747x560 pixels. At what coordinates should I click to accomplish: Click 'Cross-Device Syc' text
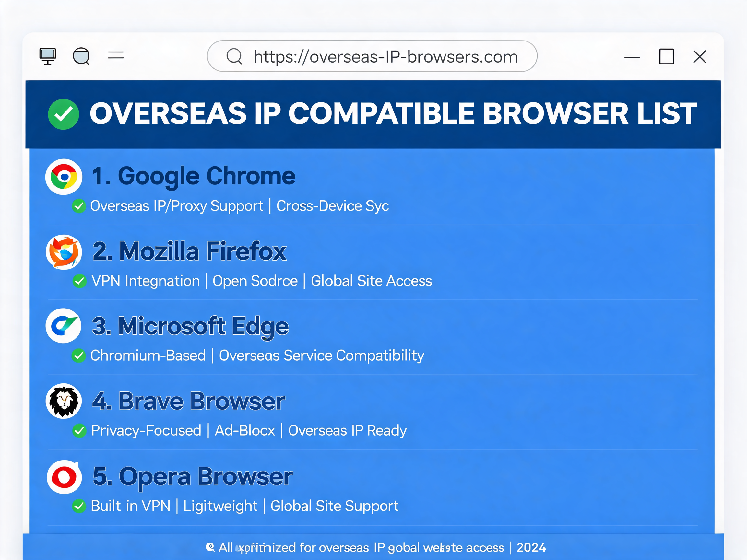tap(333, 206)
